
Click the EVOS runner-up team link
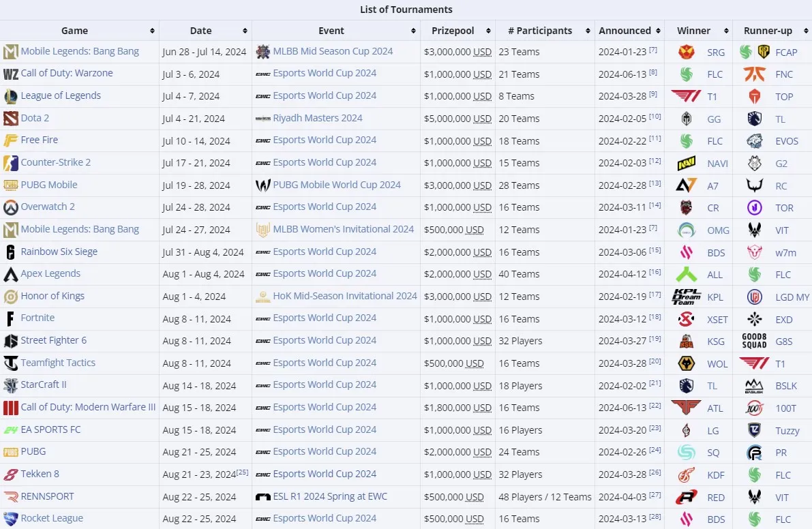[x=787, y=141]
